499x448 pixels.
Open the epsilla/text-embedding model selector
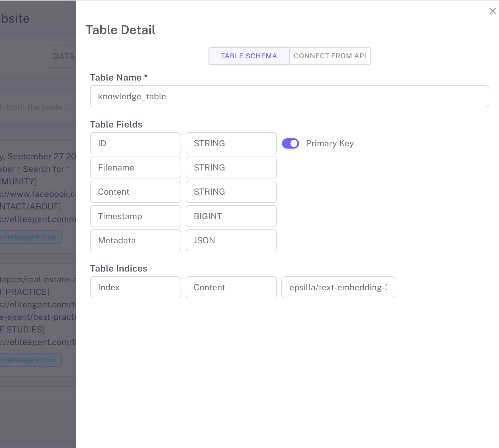point(338,287)
